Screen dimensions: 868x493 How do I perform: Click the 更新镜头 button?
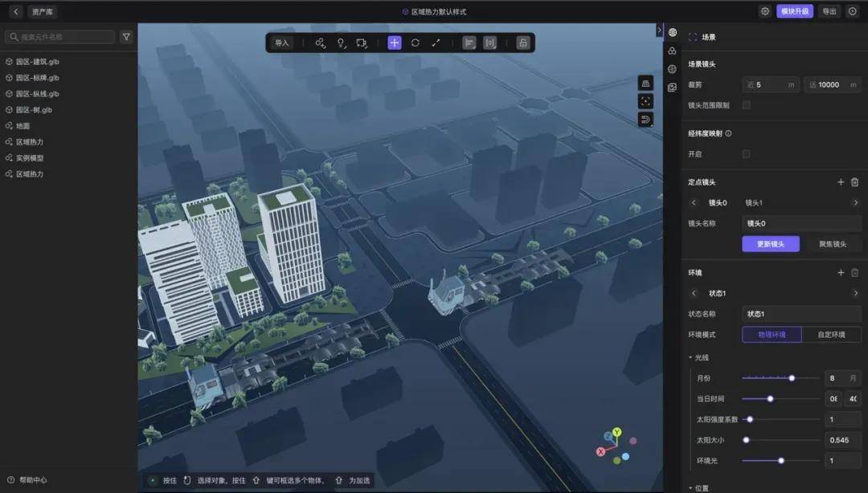770,244
